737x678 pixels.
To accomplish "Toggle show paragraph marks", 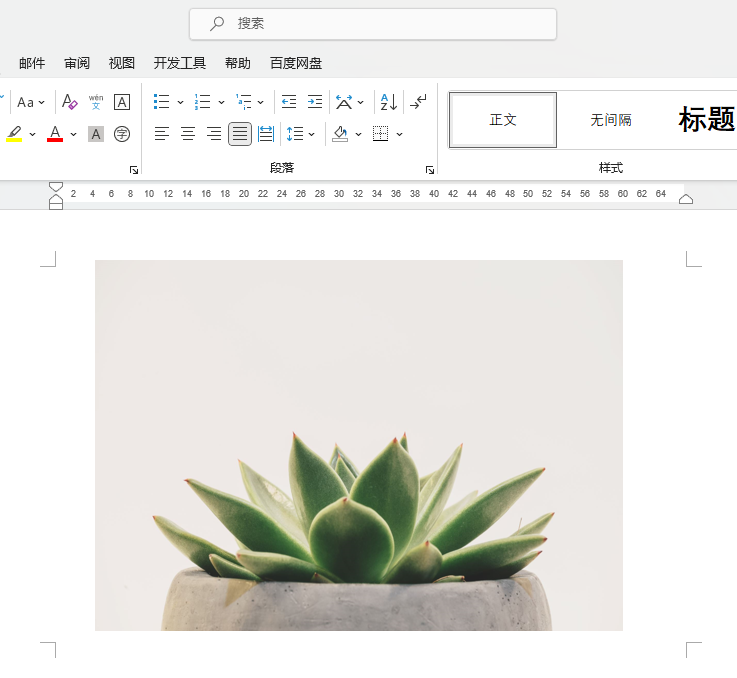I will [418, 102].
